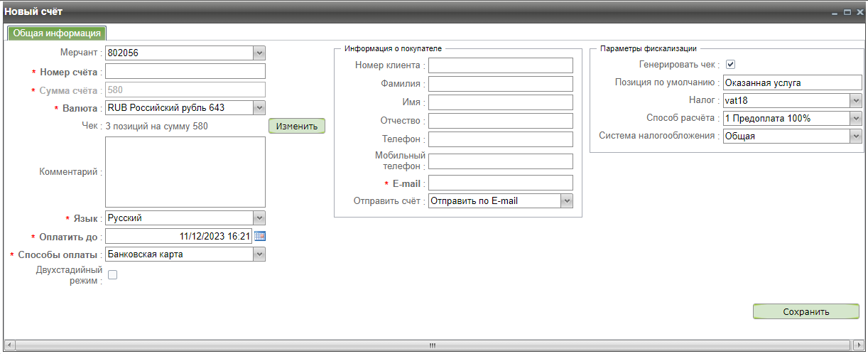868x354 pixels.
Task: Select the Комментарий text area
Action: click(185, 172)
